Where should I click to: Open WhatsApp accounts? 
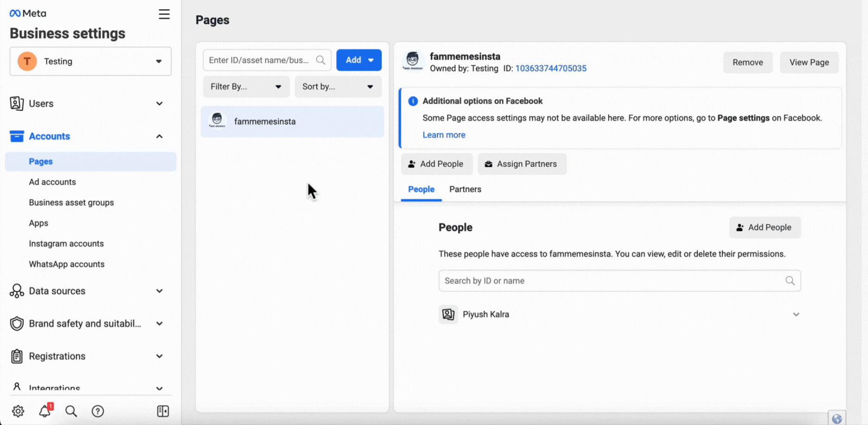(x=67, y=264)
